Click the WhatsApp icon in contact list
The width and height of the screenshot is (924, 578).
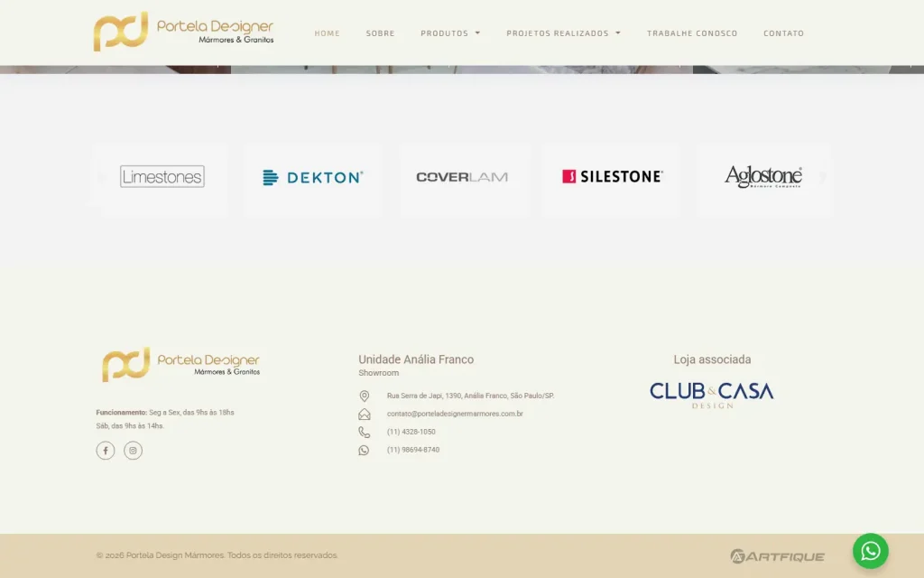(x=365, y=450)
